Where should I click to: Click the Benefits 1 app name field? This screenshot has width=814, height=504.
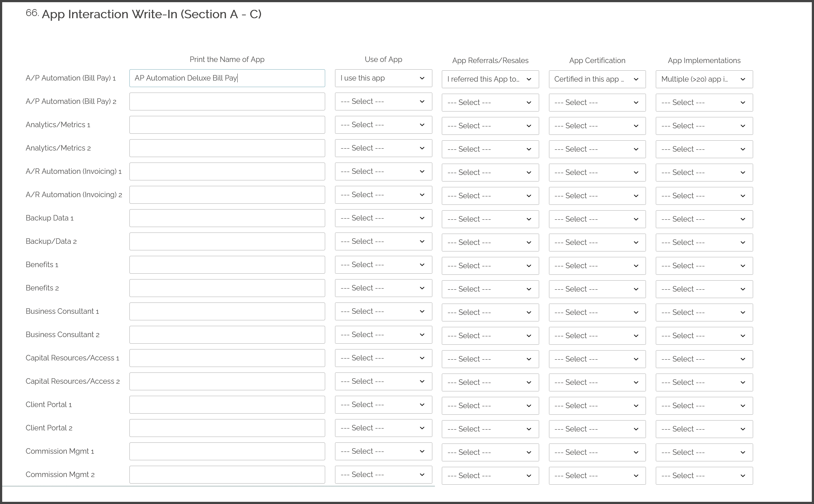[227, 265]
